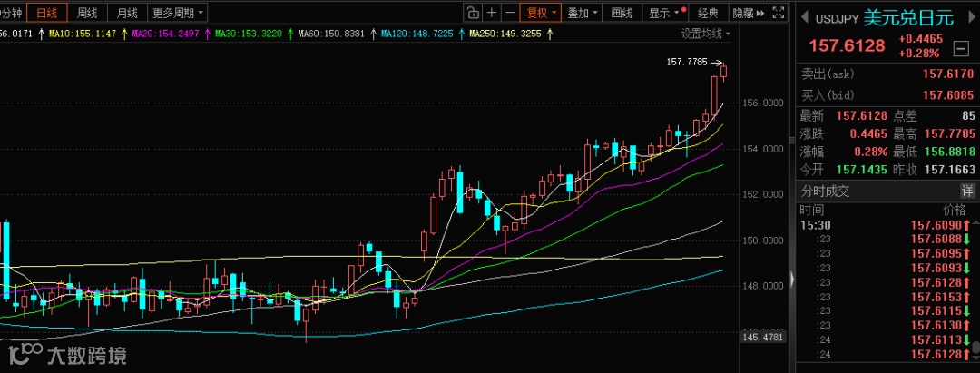The image size is (980, 373).
Task: Zoom in chart with plus icon
Action: tap(492, 13)
